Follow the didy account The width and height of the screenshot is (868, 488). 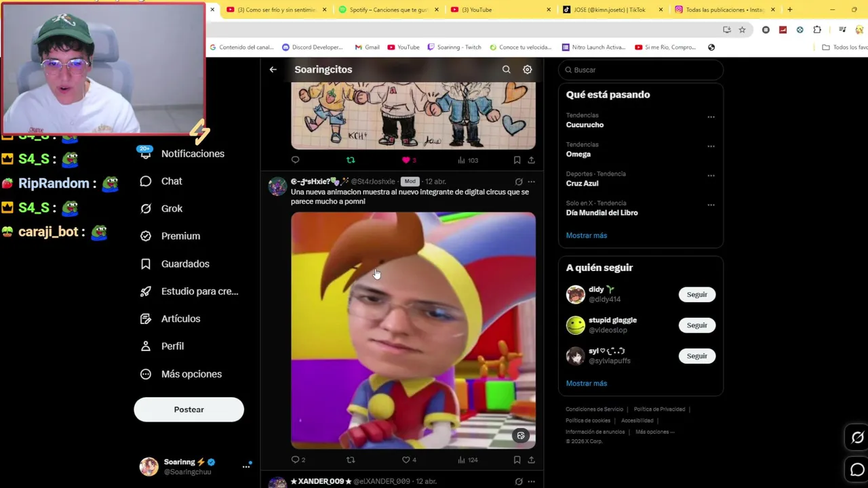click(x=696, y=295)
